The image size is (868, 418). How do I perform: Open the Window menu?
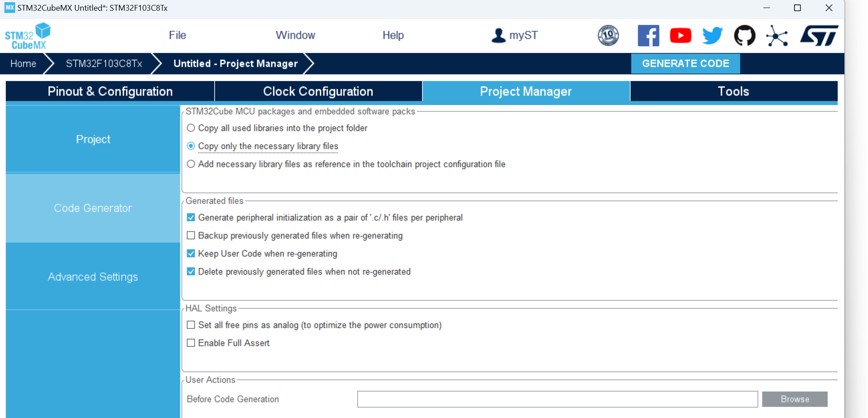tap(295, 35)
